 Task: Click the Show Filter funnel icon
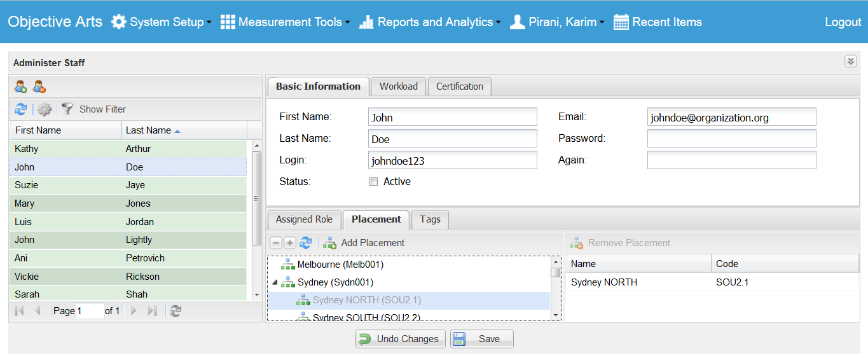(67, 109)
